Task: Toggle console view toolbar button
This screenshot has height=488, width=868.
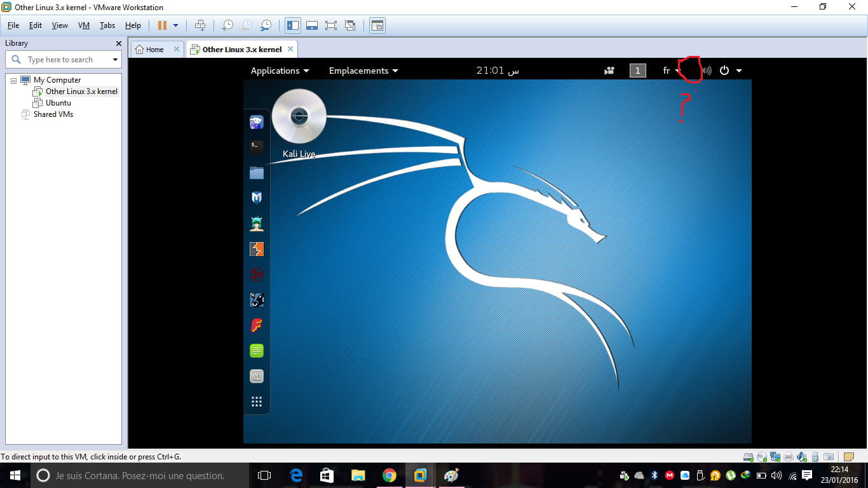Action: [377, 25]
